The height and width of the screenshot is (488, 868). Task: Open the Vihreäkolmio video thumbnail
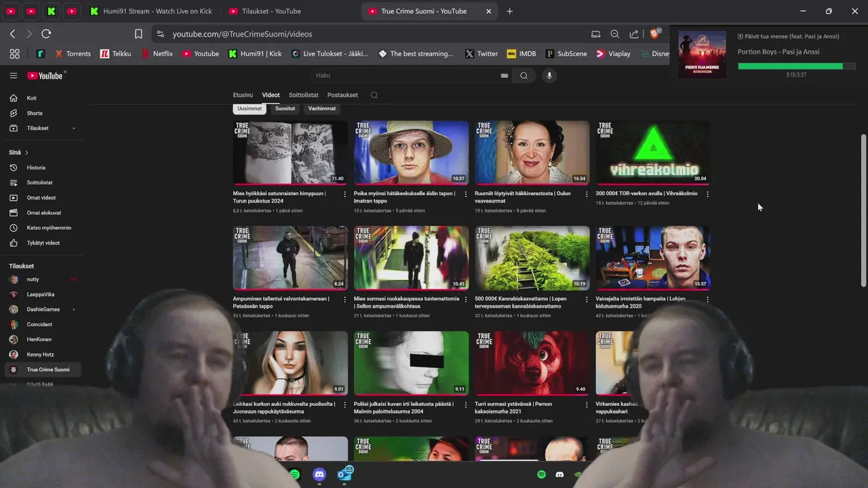click(652, 152)
